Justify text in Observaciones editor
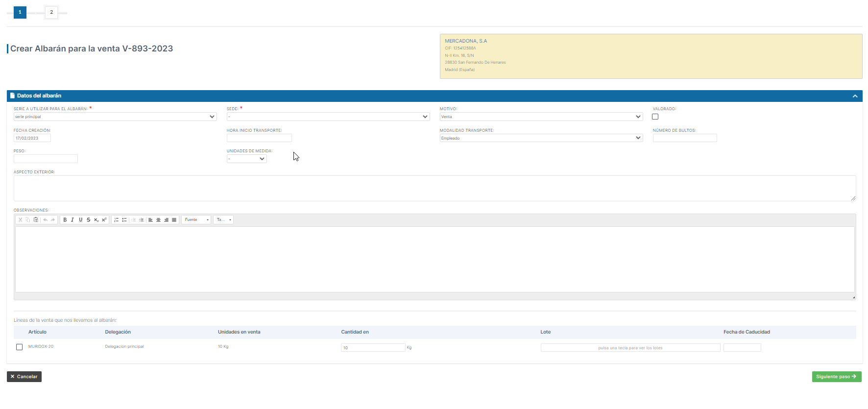This screenshot has height=409, width=868. click(x=174, y=220)
